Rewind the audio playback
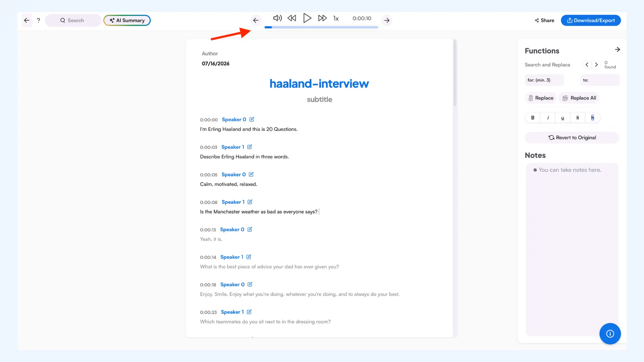The image size is (644, 362). click(292, 18)
